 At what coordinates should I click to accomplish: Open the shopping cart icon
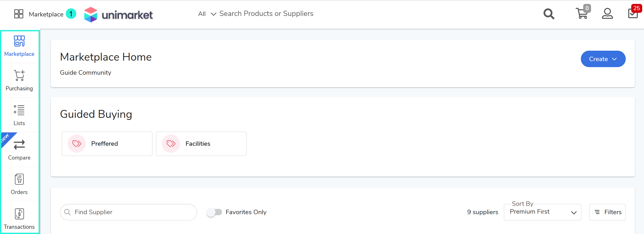pos(582,14)
